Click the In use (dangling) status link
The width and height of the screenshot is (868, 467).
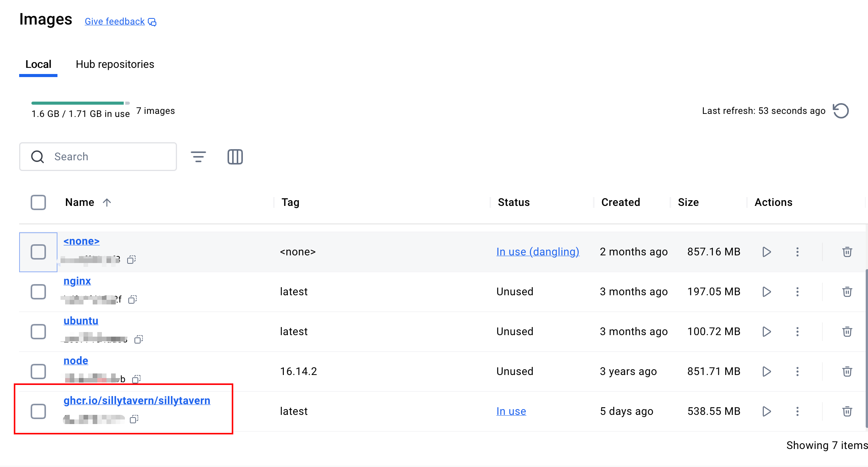pos(537,252)
